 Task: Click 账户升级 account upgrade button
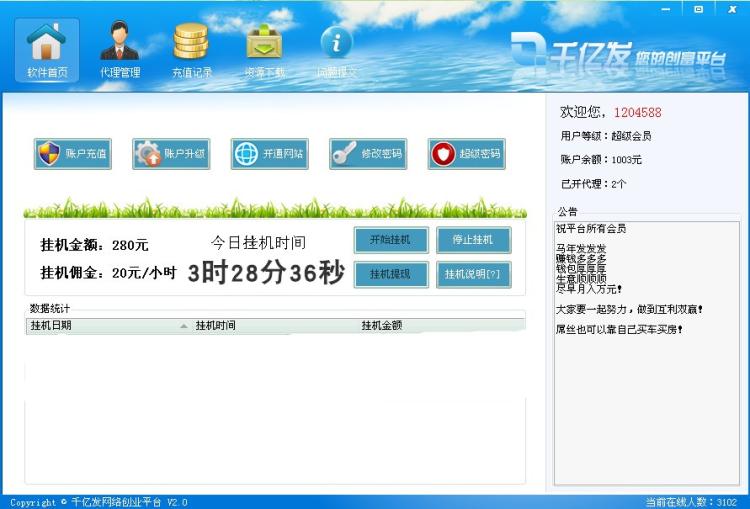pos(171,154)
